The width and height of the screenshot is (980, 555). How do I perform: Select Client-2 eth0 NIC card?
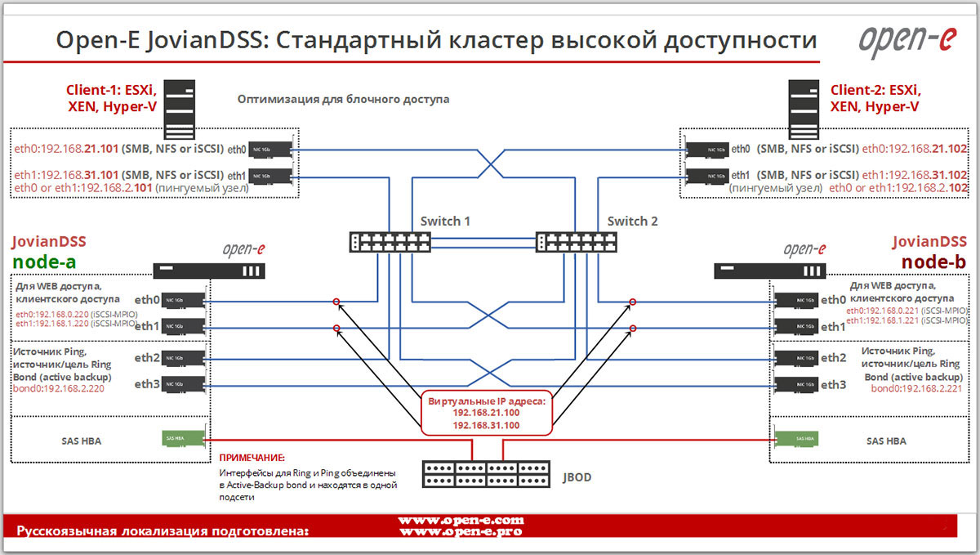[706, 150]
